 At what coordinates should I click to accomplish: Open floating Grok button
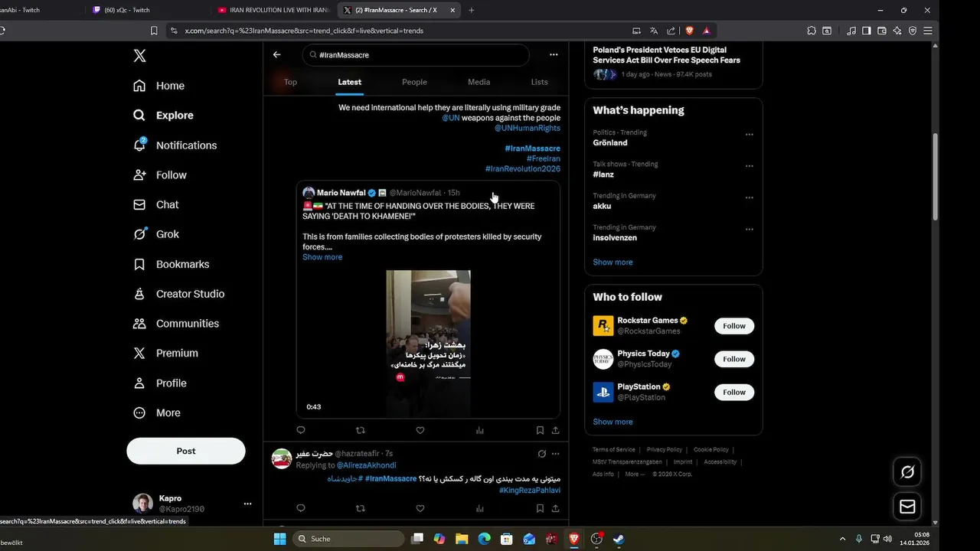907,472
